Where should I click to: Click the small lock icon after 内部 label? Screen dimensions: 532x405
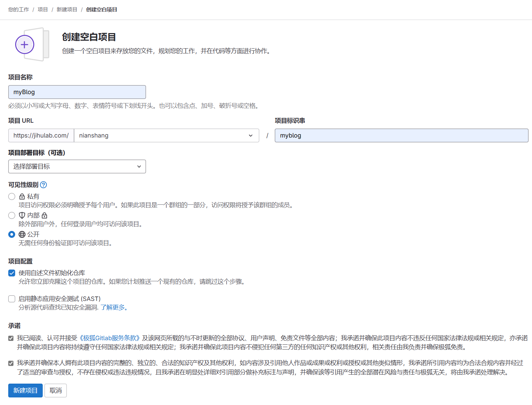point(45,215)
